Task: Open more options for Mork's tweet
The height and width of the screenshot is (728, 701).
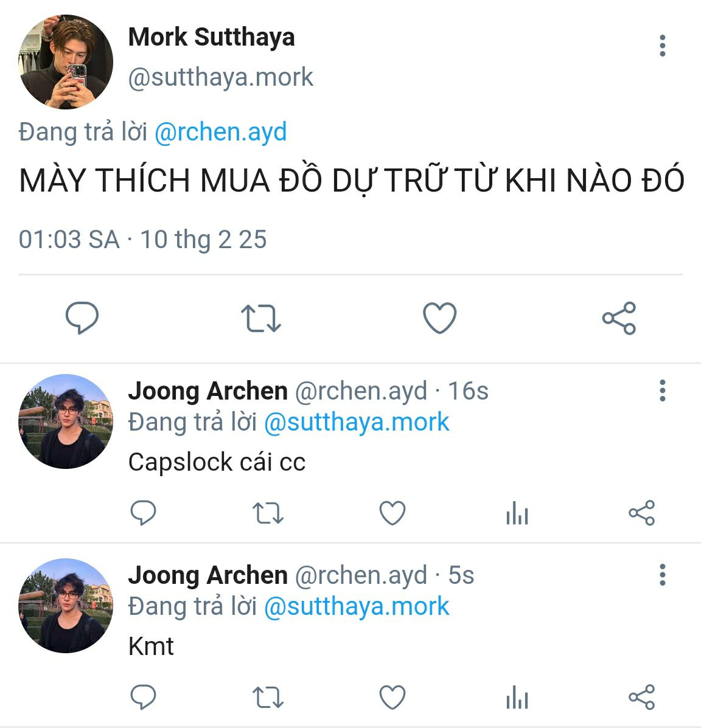Action: point(662,46)
